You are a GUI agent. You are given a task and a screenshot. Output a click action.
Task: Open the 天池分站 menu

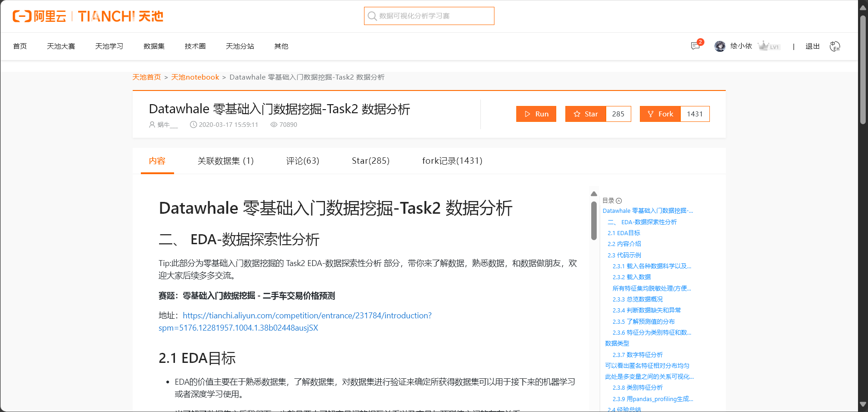coord(240,46)
